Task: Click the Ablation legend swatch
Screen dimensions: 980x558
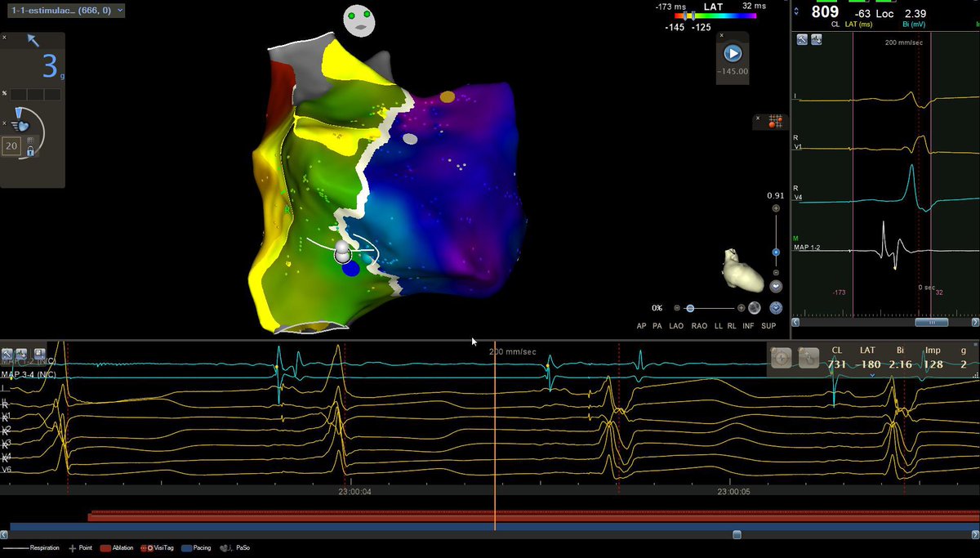Action: (105, 548)
